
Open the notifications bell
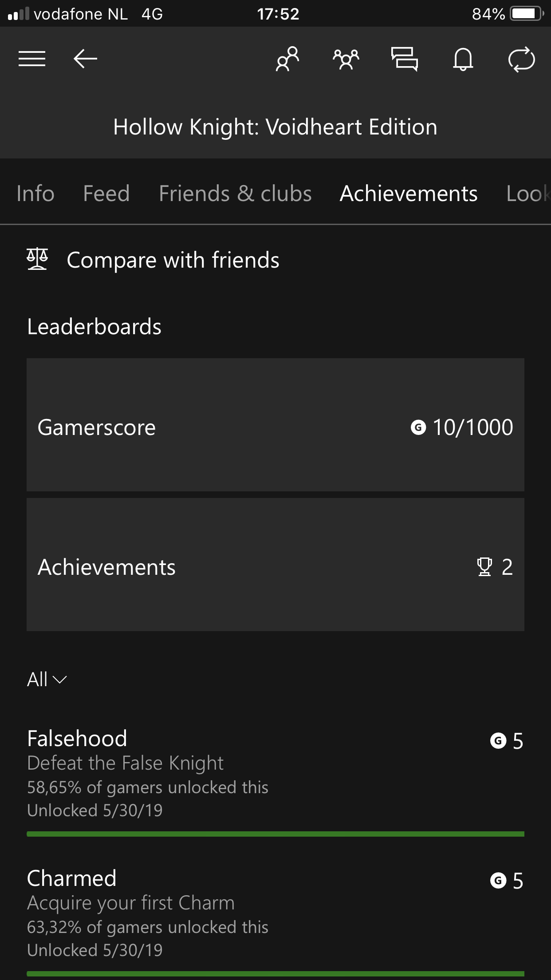click(x=463, y=59)
